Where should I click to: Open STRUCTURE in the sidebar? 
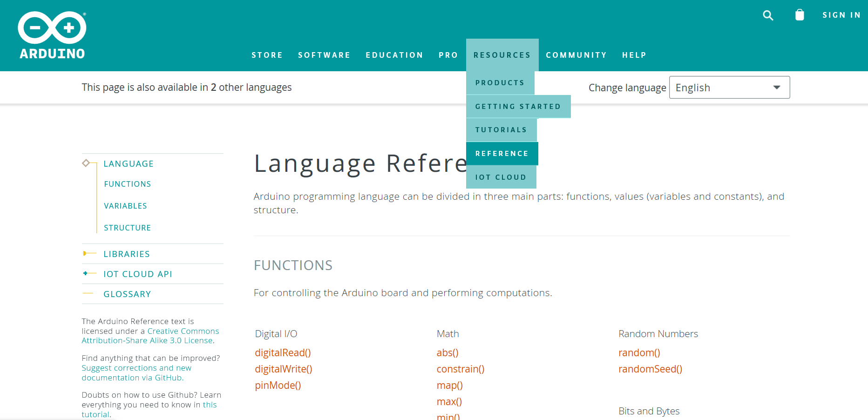pos(128,228)
